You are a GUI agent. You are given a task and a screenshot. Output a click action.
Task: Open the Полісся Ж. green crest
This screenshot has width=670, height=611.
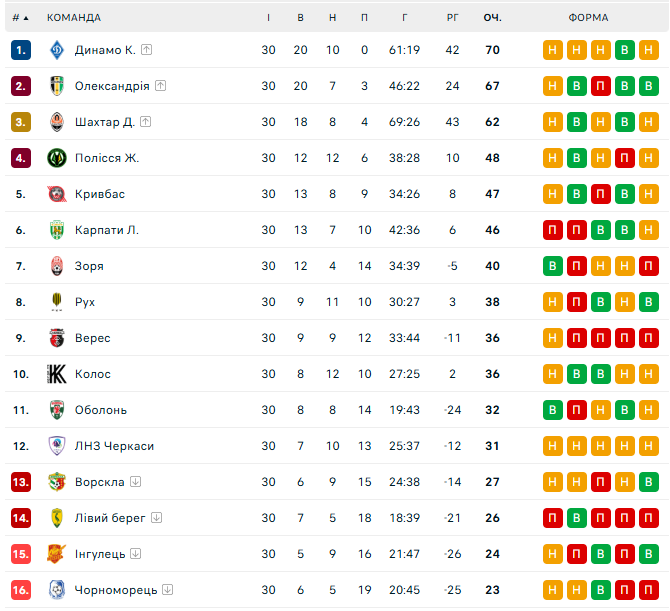point(57,158)
